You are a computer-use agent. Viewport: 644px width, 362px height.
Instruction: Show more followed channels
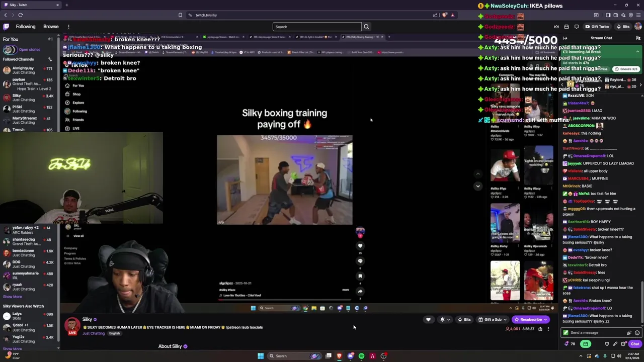pos(13,297)
